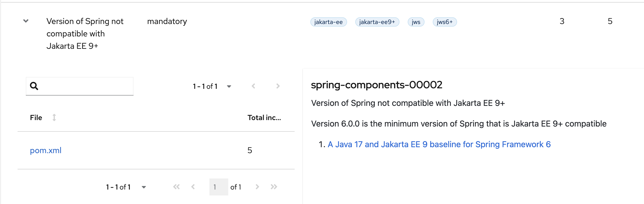Click the current page number field
The height and width of the screenshot is (204, 644).
218,187
